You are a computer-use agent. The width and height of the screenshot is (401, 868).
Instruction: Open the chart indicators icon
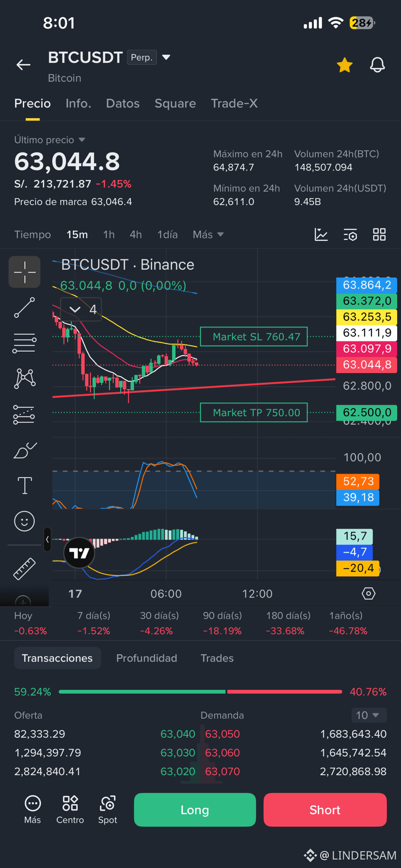pyautogui.click(x=321, y=234)
